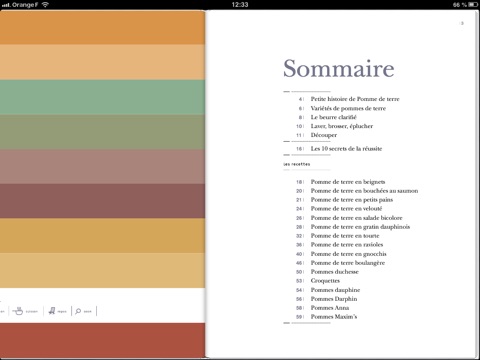Open 'Pomme de terre en ravioles' recipe

[x=347, y=245]
